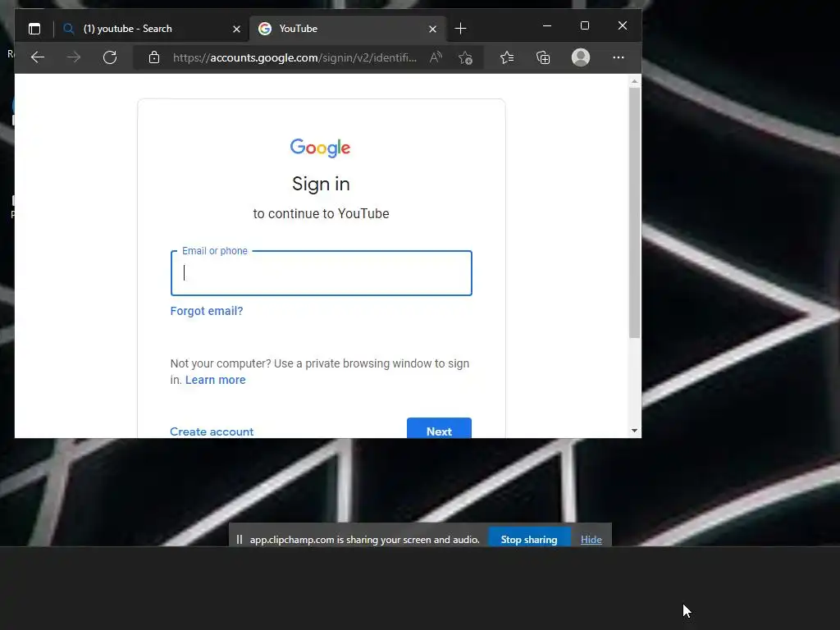Click the pause handle on sharing bar
Screen dimensions: 840x630
240,540
